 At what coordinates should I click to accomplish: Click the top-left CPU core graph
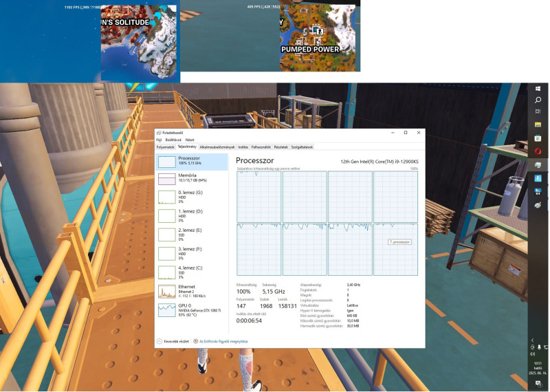tap(259, 197)
